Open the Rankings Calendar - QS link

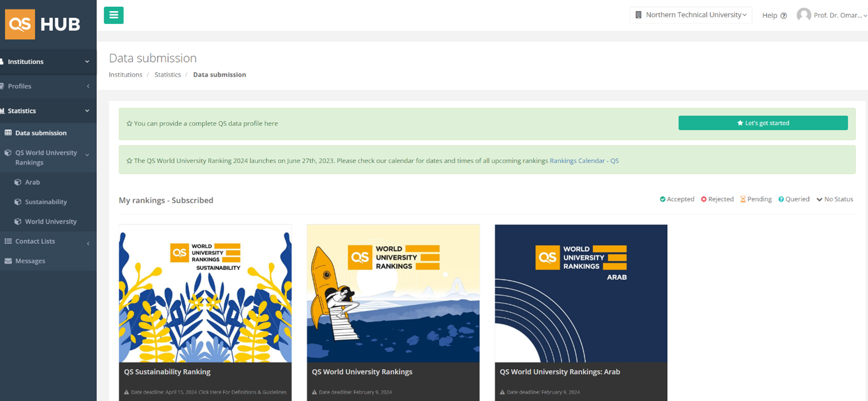click(584, 161)
